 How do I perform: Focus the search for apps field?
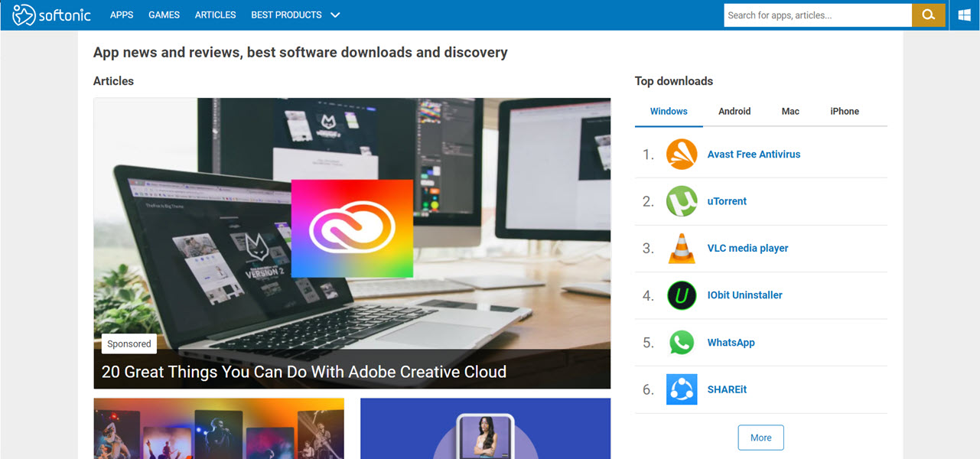tap(818, 15)
